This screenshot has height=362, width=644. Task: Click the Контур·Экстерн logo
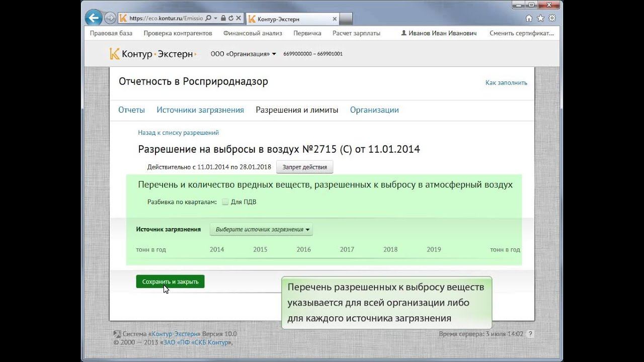[x=152, y=54]
